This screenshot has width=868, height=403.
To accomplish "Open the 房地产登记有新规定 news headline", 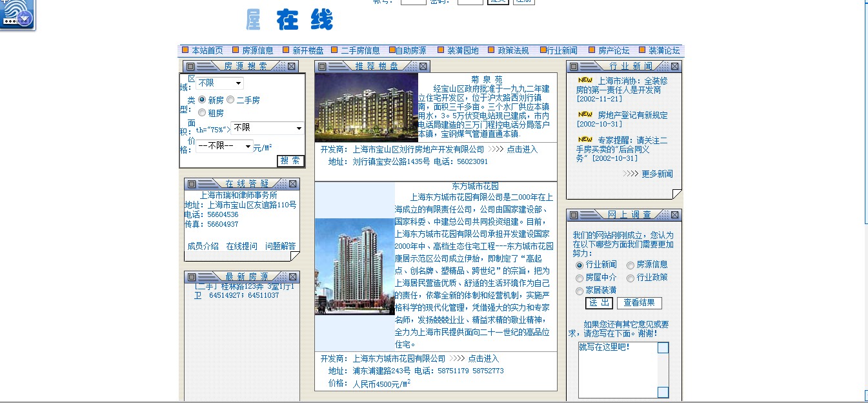I will (632, 115).
